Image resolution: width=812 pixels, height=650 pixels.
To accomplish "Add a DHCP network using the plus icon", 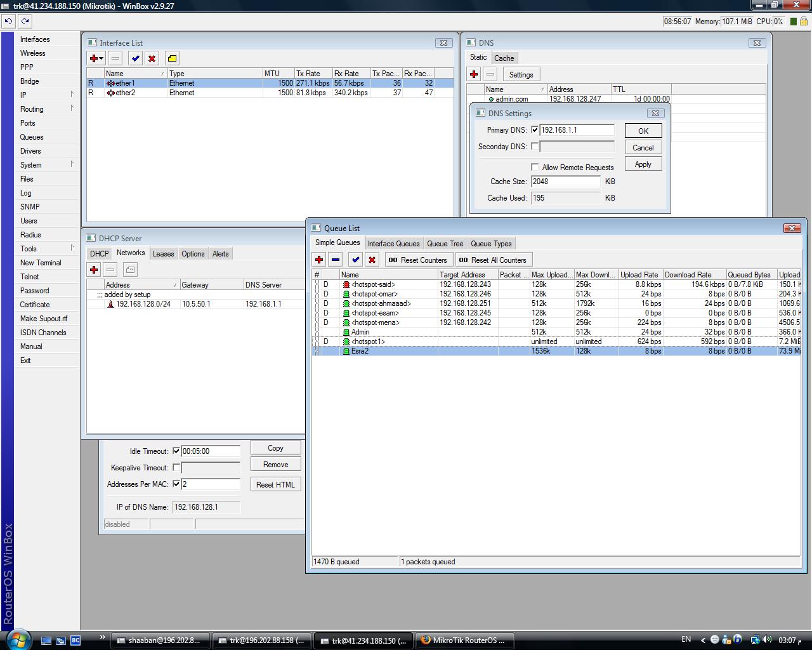I will pos(93,270).
